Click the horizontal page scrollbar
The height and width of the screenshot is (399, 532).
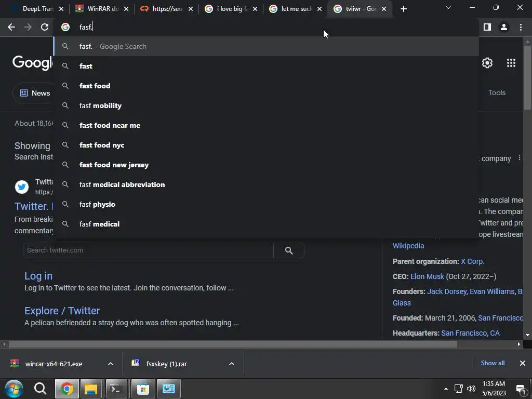(x=233, y=344)
